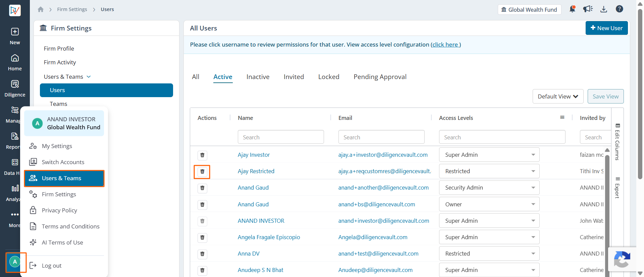Click the DiligenceVault logo icon

pos(15,10)
